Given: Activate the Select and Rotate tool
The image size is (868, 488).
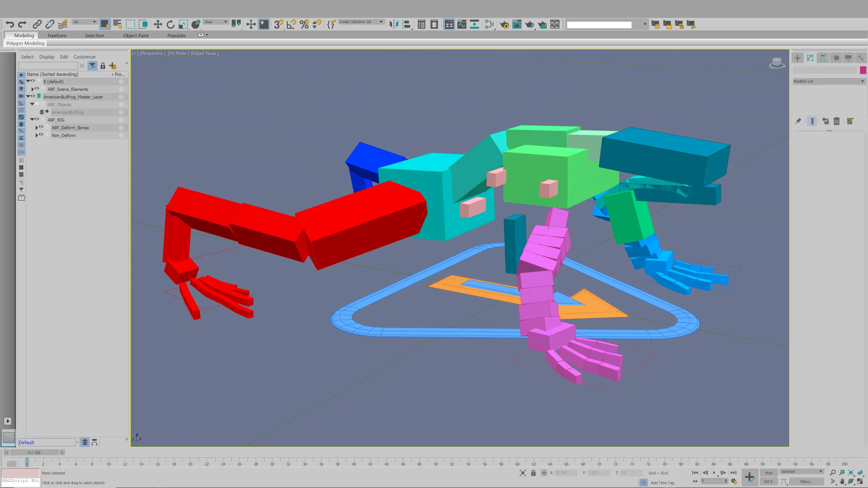Looking at the screenshot, I should [171, 24].
